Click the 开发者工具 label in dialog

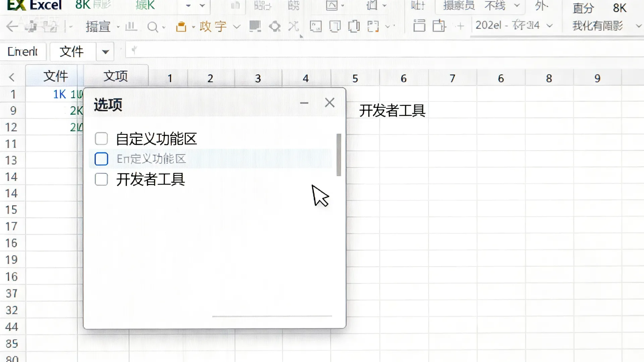coord(151,179)
